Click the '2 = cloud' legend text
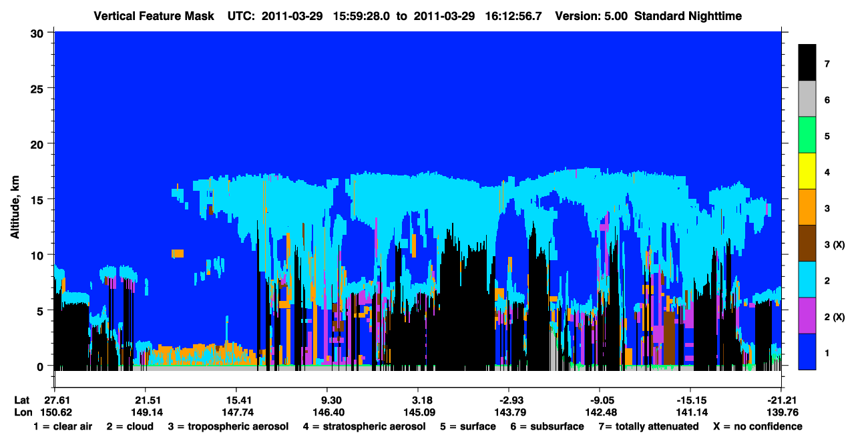This screenshot has height=445, width=868. coord(130,426)
